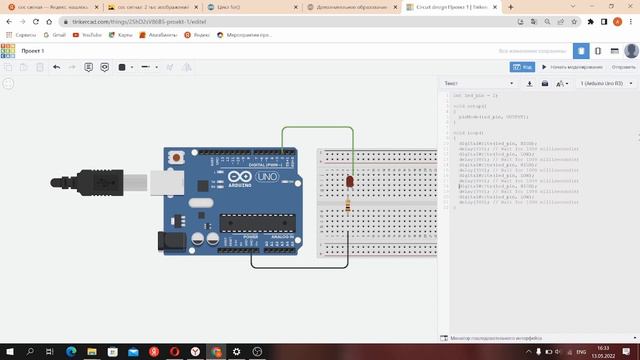640x360 pixels.
Task: Open the apps Services bookmark
Action: pos(21,35)
